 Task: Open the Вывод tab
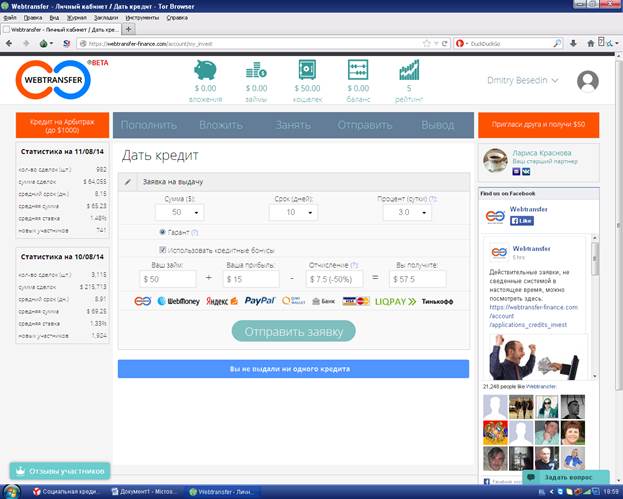(437, 125)
